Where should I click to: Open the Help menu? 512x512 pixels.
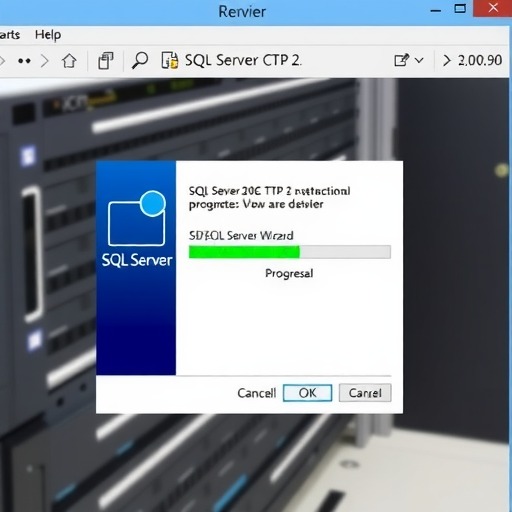(x=48, y=34)
